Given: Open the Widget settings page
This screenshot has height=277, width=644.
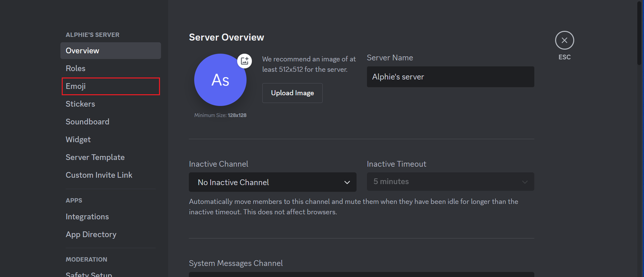Looking at the screenshot, I should (x=111, y=140).
